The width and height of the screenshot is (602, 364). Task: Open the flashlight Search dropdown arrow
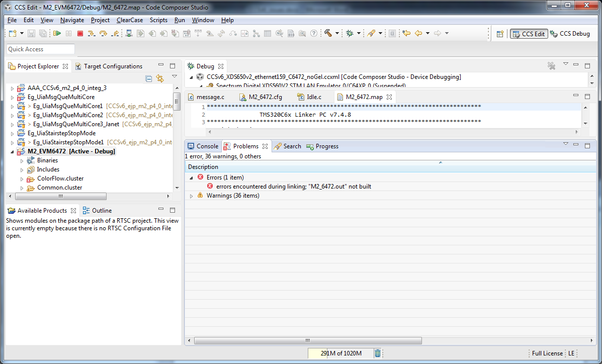[380, 33]
